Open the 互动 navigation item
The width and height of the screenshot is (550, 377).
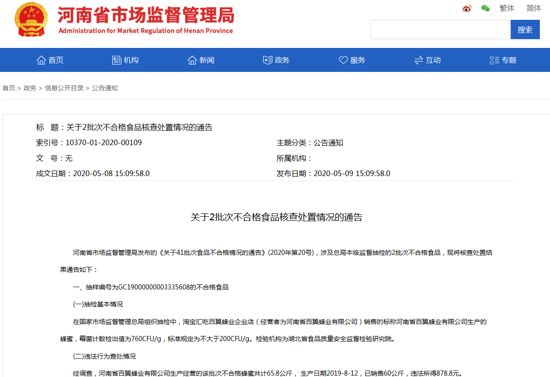[433, 60]
